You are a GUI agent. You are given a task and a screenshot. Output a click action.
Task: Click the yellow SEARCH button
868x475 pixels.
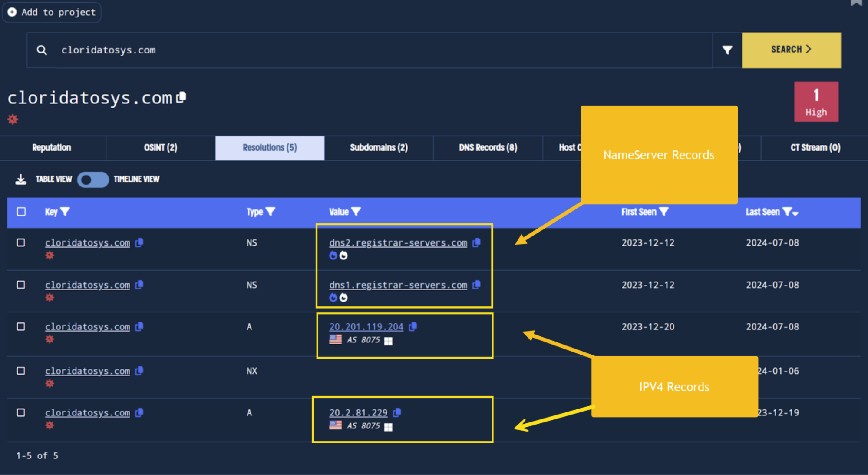click(x=791, y=50)
